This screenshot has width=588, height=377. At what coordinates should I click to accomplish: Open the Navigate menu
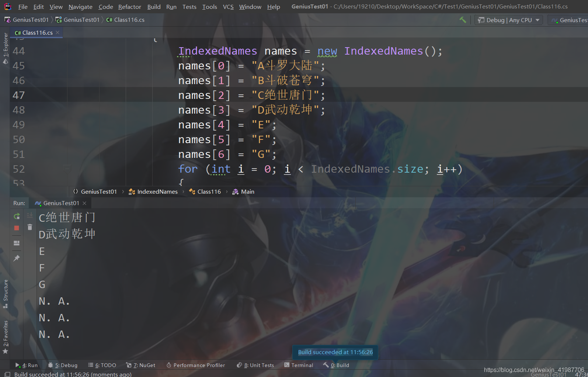coord(80,7)
